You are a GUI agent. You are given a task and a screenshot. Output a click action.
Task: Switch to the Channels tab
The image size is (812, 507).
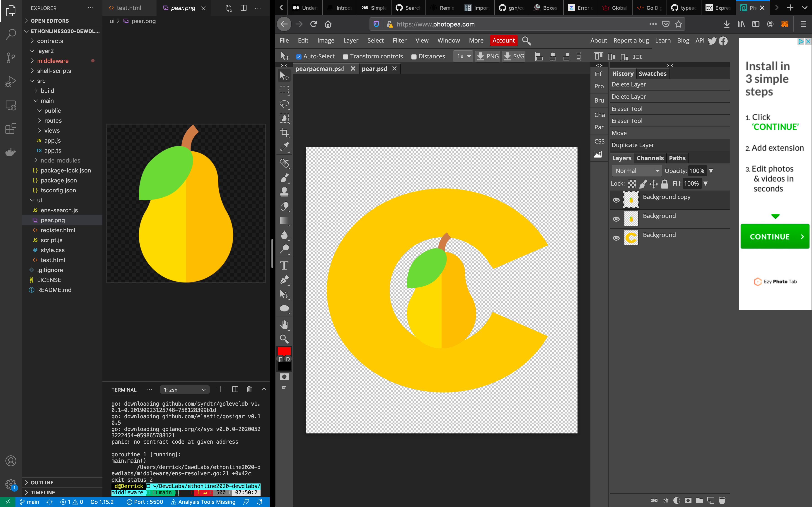(x=650, y=158)
